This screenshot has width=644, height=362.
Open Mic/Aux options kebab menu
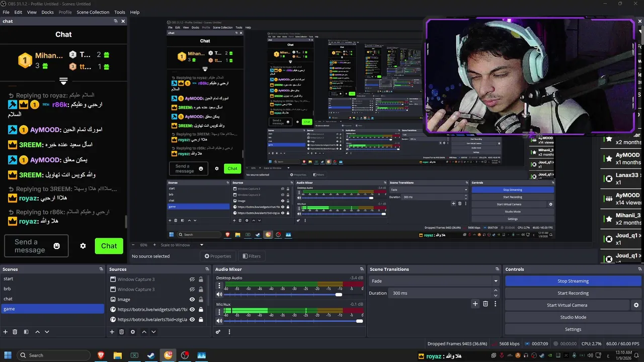tap(219, 312)
